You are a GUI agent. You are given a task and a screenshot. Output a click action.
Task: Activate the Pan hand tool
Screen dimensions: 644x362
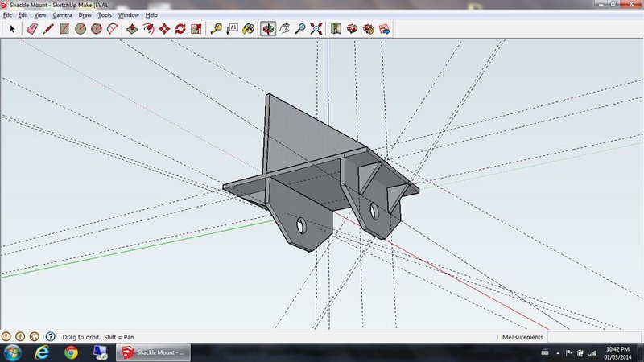[284, 29]
